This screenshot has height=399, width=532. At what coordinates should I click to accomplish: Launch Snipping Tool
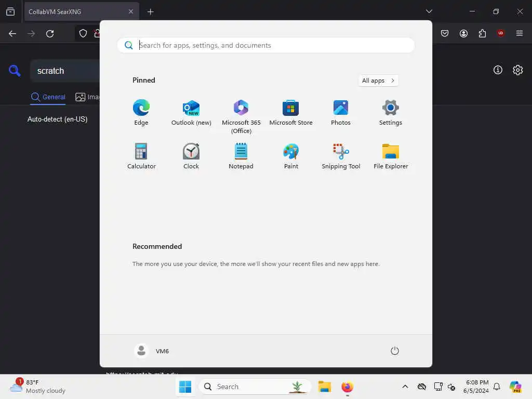[x=341, y=156]
